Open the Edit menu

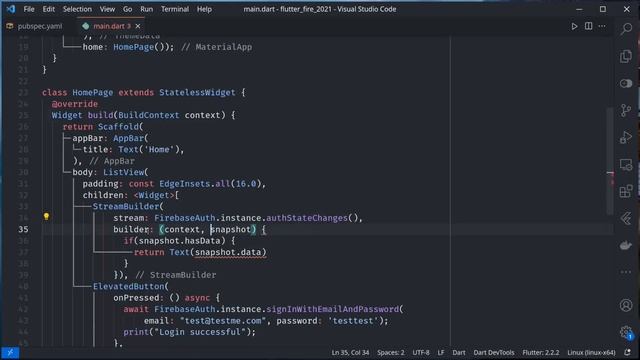click(x=49, y=9)
